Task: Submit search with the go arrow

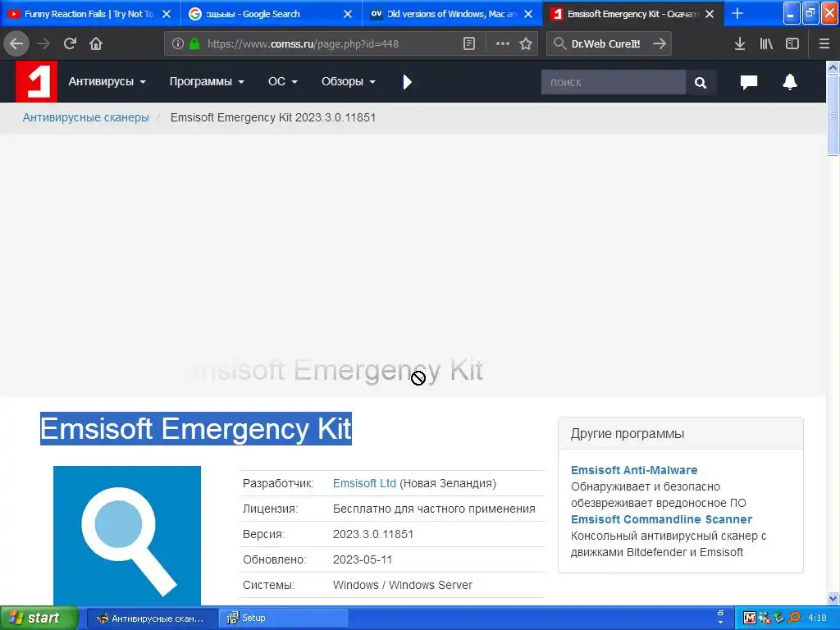Action: pos(660,43)
